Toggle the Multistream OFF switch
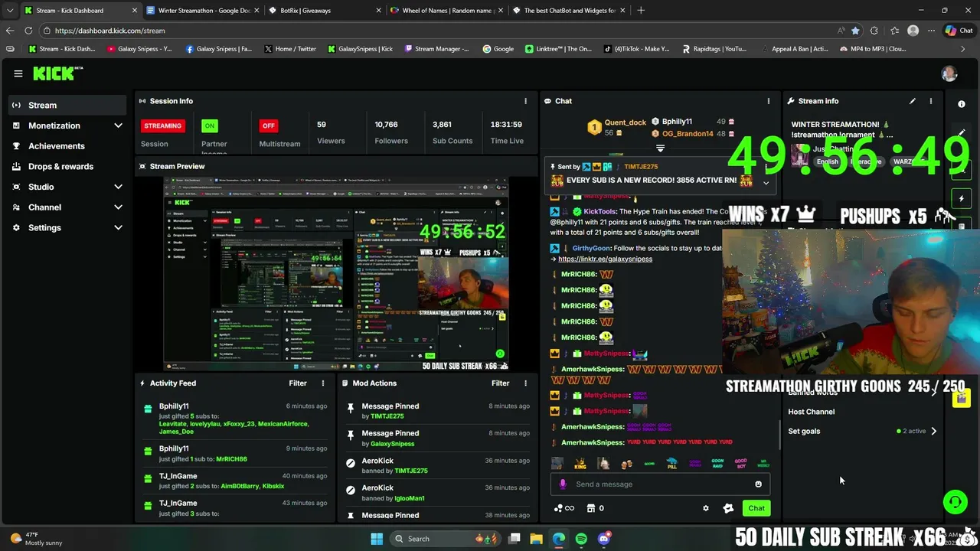Screen dimensions: 980x551 pyautogui.click(x=268, y=126)
